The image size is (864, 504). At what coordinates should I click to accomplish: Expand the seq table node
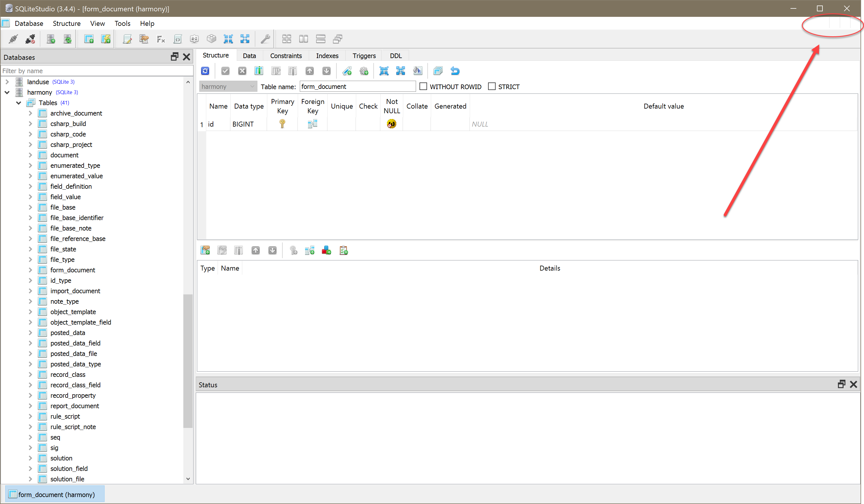[30, 437]
